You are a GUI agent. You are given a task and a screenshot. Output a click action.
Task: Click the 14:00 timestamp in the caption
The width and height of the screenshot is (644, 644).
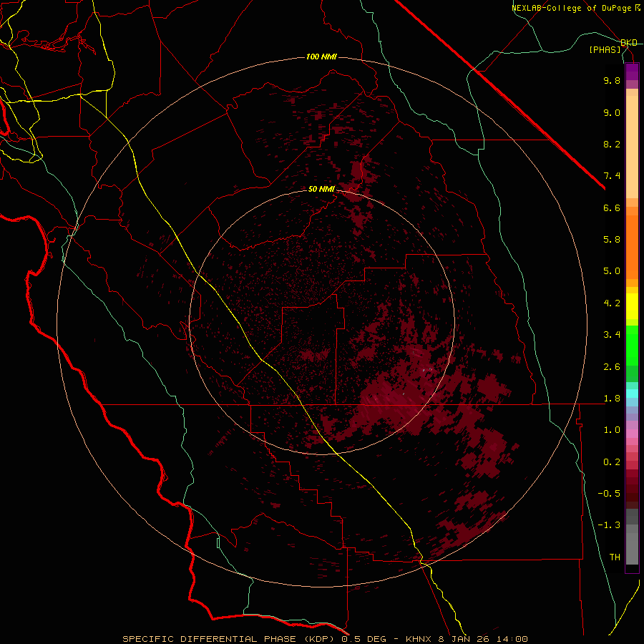click(x=513, y=639)
